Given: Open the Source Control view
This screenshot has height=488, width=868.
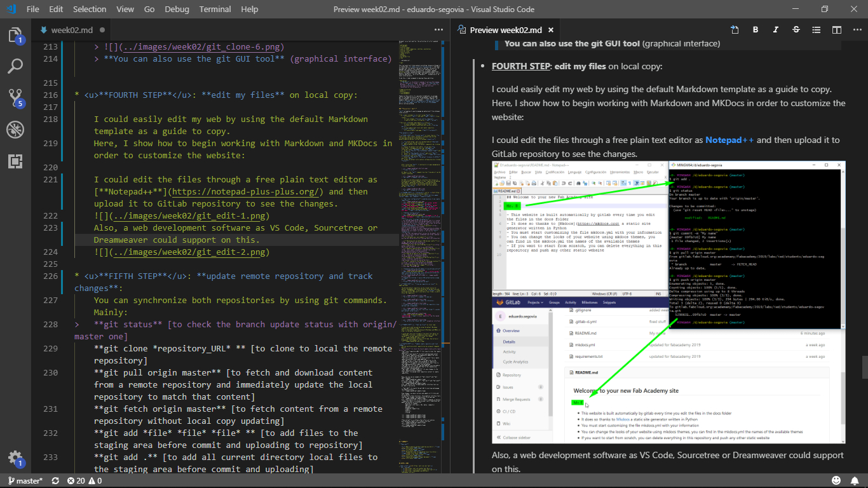Looking at the screenshot, I should click(x=15, y=98).
